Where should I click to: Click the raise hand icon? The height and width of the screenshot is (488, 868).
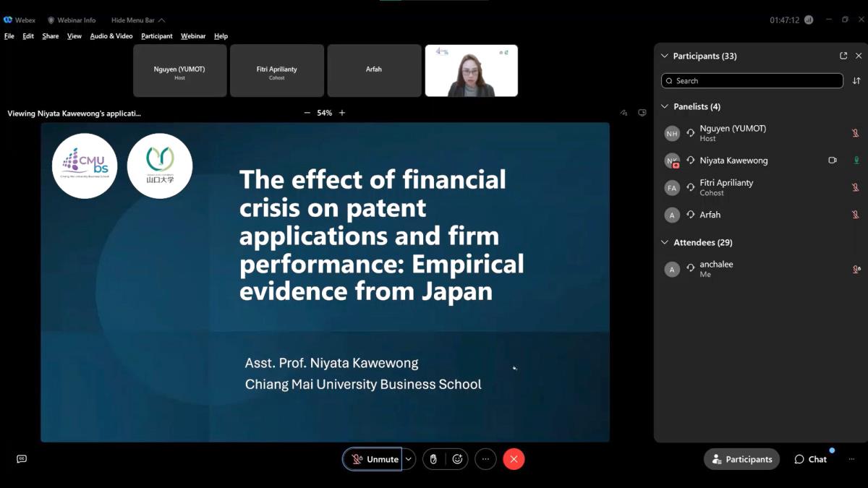coord(433,459)
